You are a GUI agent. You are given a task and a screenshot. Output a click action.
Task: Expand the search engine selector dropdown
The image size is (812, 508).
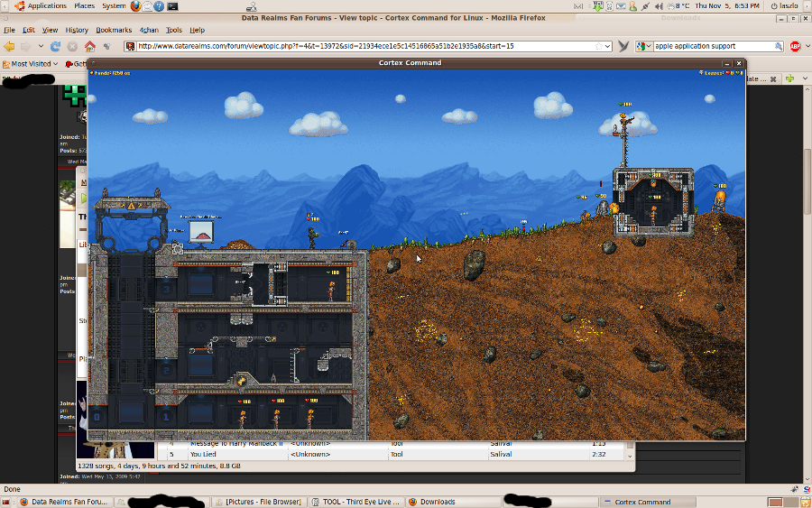(x=644, y=46)
